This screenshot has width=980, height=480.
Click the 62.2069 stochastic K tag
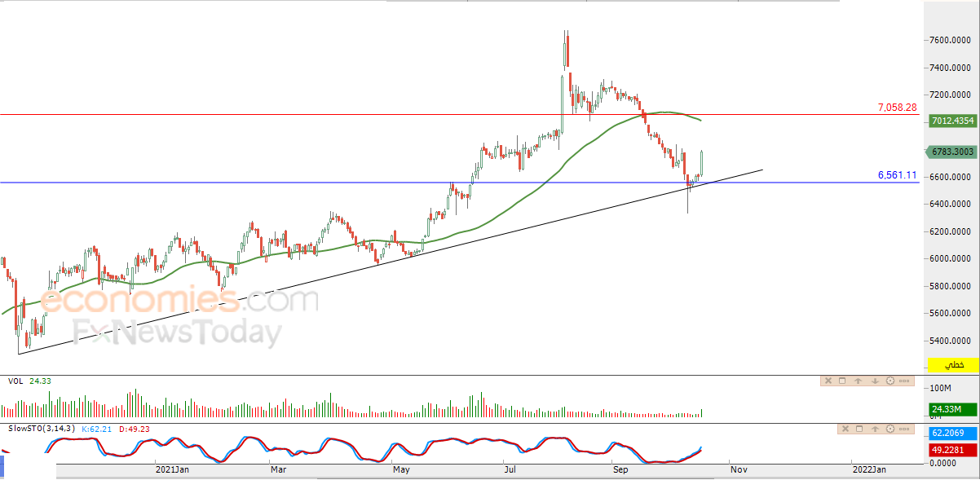click(952, 434)
